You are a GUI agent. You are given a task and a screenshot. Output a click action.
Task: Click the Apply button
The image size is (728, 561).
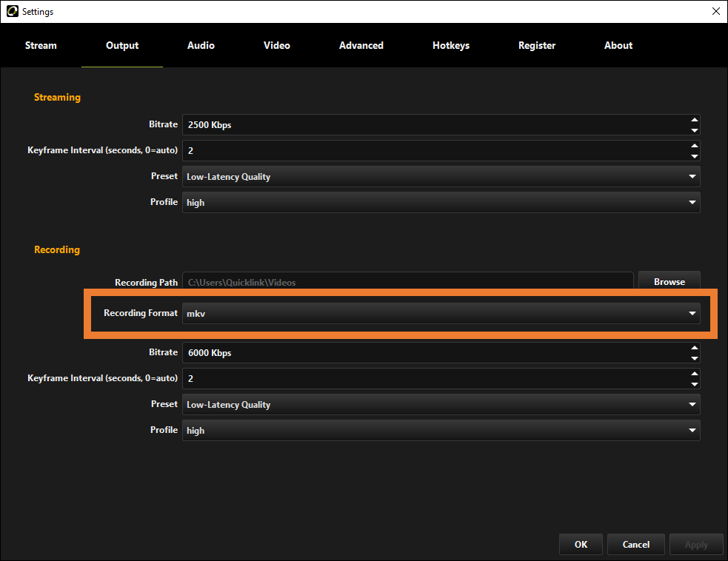(x=696, y=544)
